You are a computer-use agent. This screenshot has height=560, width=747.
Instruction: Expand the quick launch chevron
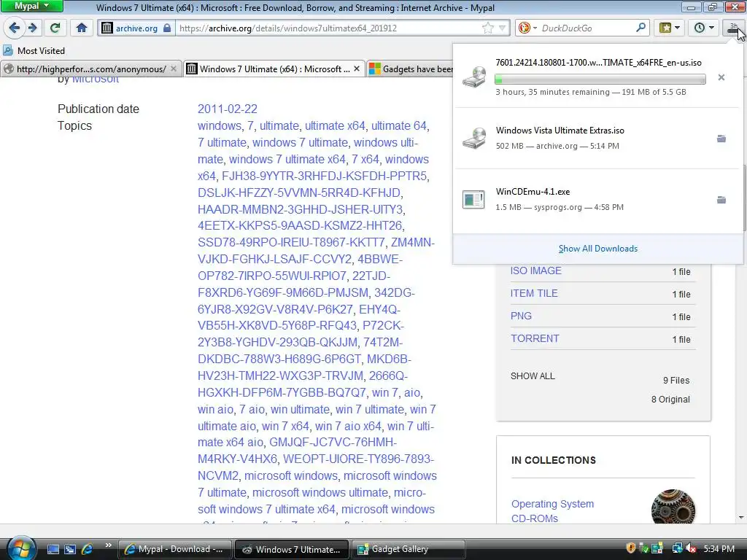108,545
